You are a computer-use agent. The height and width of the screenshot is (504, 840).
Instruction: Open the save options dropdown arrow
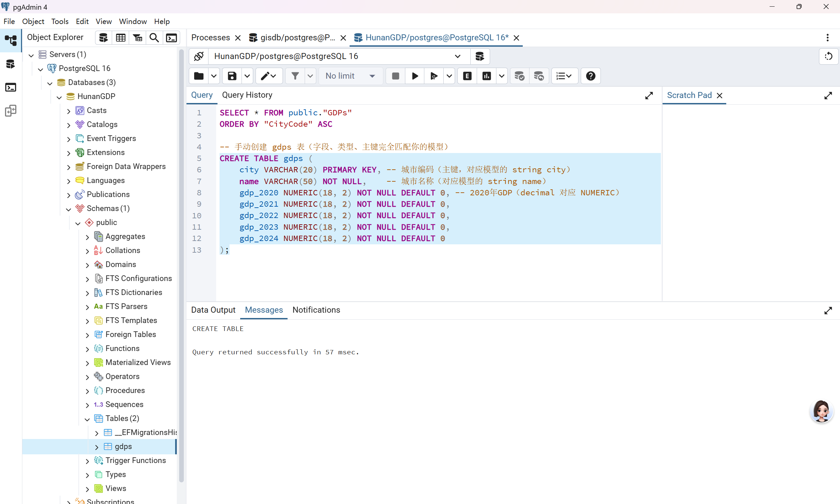pos(247,76)
